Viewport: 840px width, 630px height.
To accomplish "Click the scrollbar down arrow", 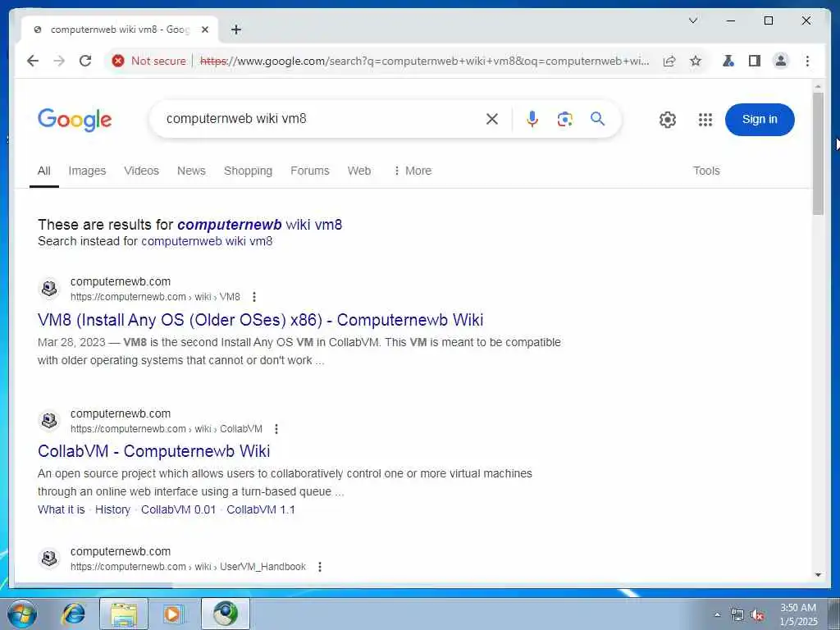I will [x=818, y=575].
